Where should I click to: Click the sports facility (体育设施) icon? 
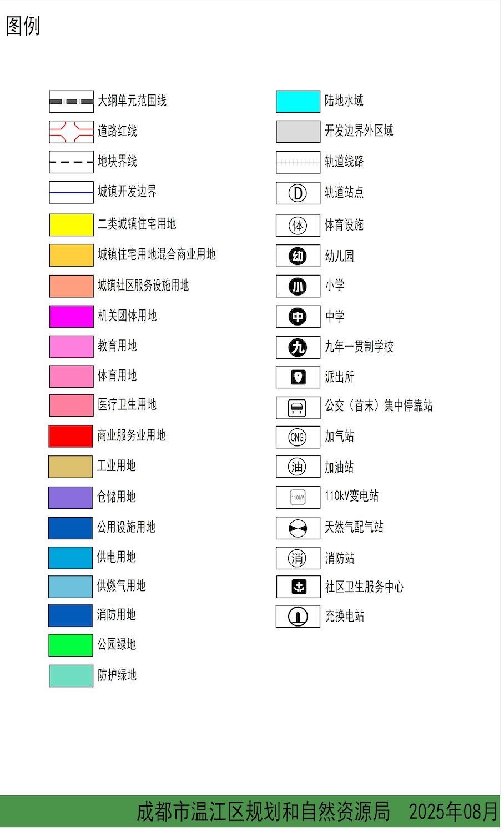298,226
